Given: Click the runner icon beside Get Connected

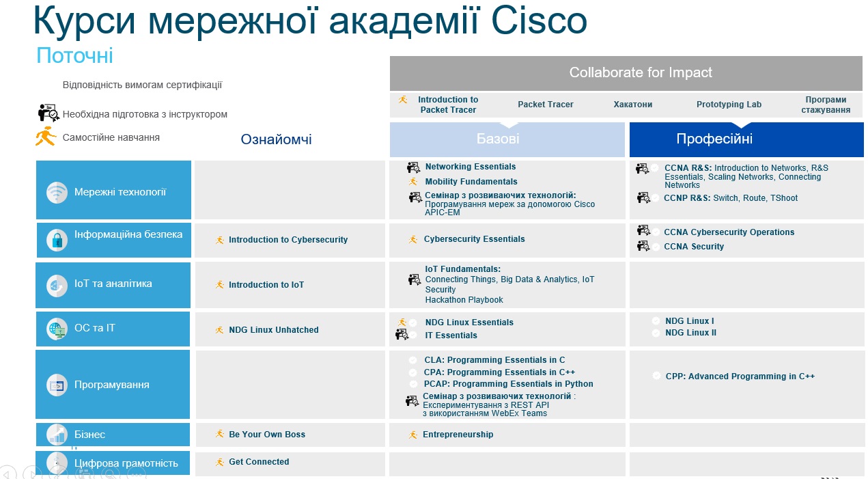Looking at the screenshot, I should [x=220, y=462].
